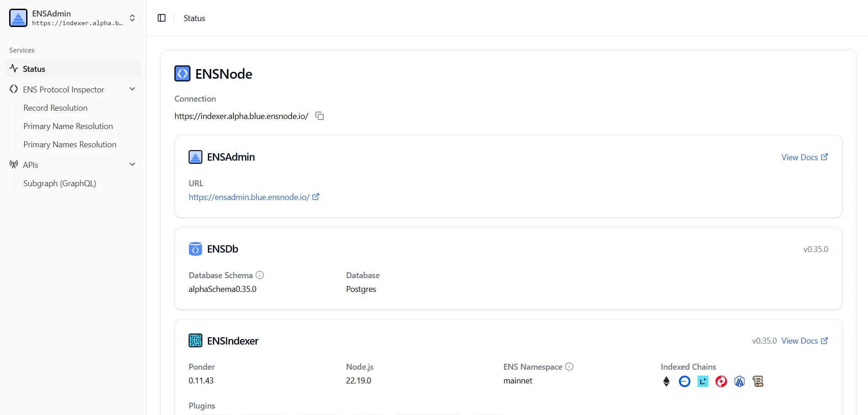Show the Database Schema info tooltip icon

260,275
